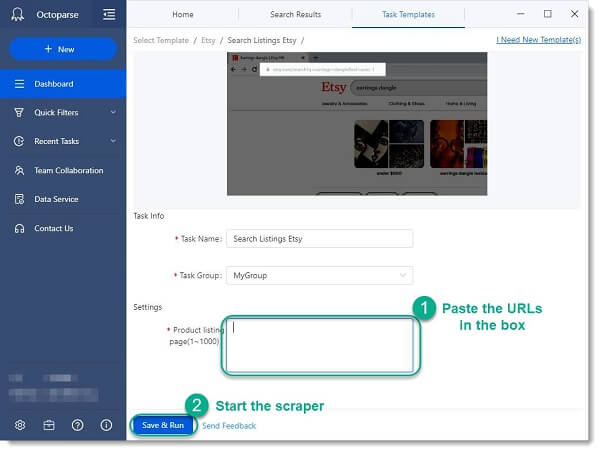Minimize the Octoparse window
Image resolution: width=600 pixels, height=452 pixels.
click(520, 14)
